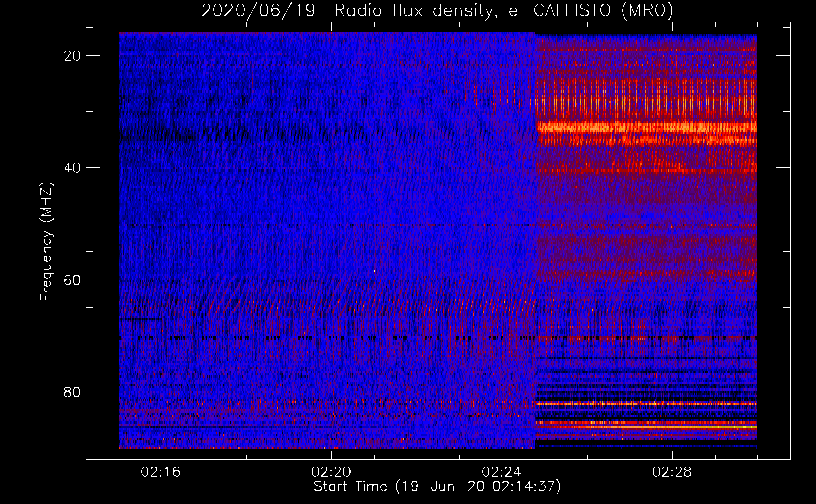
Task: Select the '80' frequency tick label
Action: [72, 392]
